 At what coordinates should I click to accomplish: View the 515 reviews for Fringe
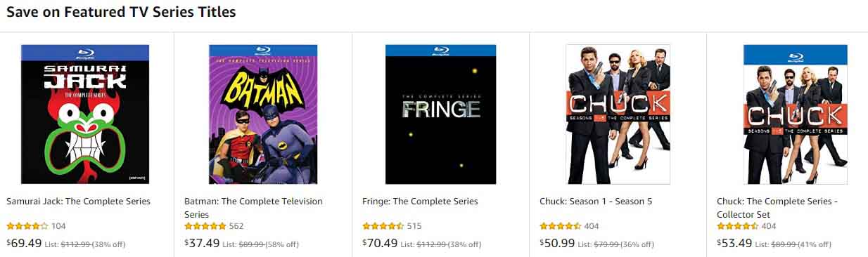click(414, 226)
